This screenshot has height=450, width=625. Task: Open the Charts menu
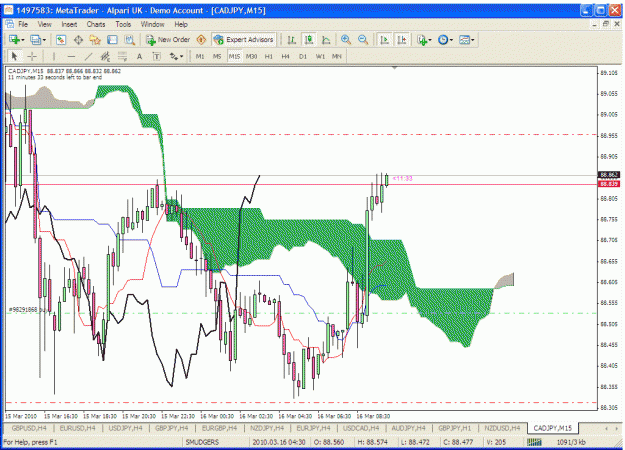pyautogui.click(x=96, y=24)
